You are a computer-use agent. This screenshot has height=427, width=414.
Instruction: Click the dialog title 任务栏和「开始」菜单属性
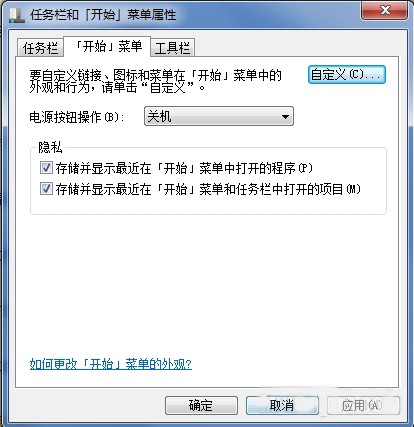click(103, 15)
